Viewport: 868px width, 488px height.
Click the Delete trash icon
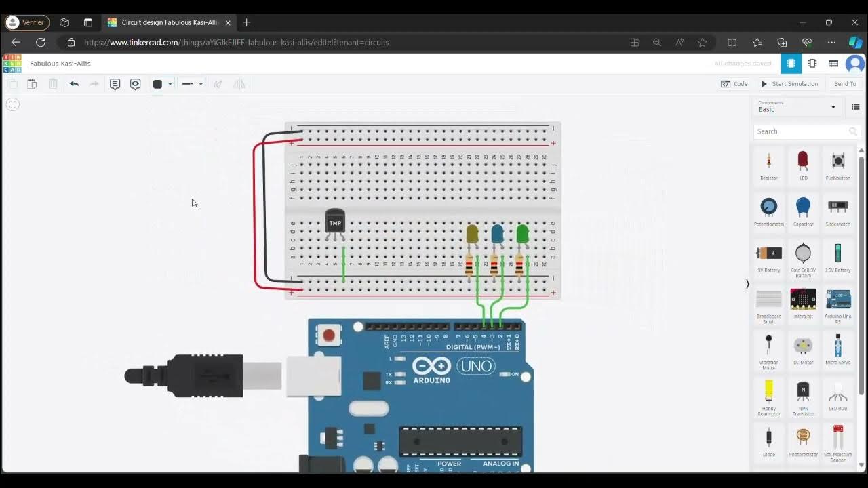pos(53,84)
